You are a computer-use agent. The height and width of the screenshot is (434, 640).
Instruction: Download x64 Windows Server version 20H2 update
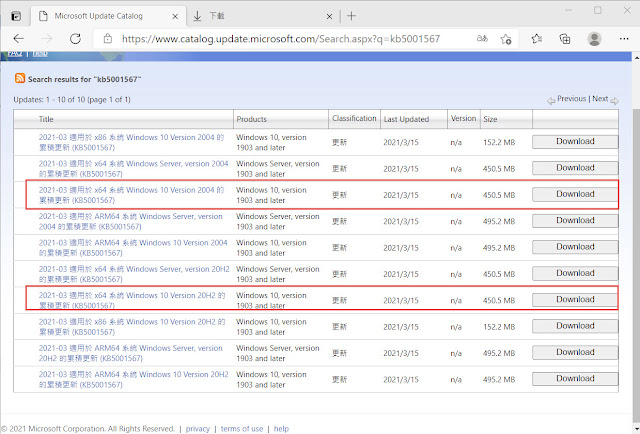575,274
